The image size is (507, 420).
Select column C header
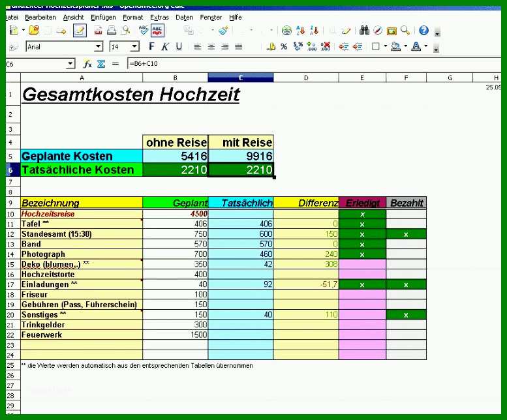click(x=241, y=78)
